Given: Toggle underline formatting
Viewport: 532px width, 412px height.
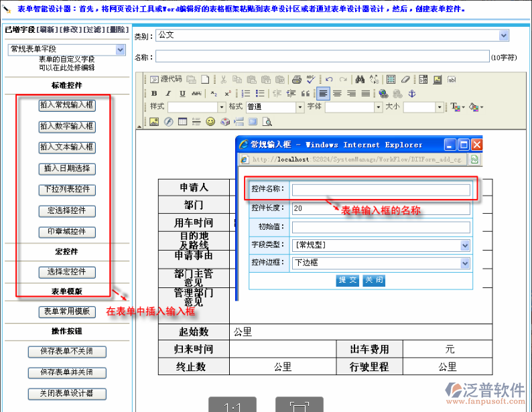Looking at the screenshot, I should 182,93.
